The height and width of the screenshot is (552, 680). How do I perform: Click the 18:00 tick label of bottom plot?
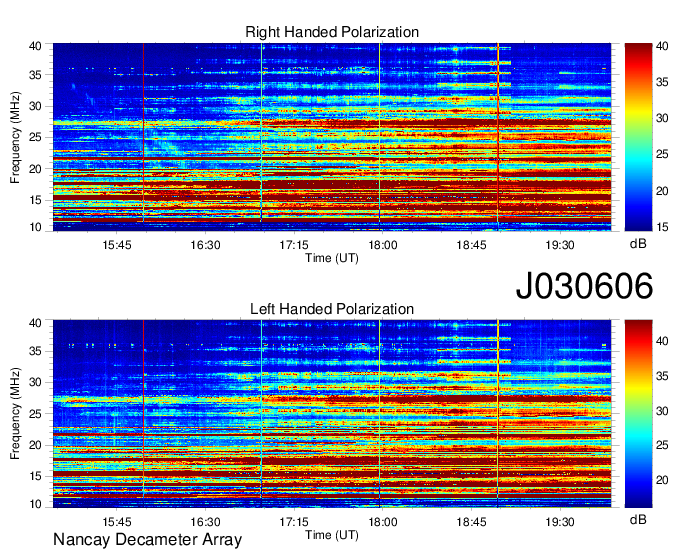382,522
